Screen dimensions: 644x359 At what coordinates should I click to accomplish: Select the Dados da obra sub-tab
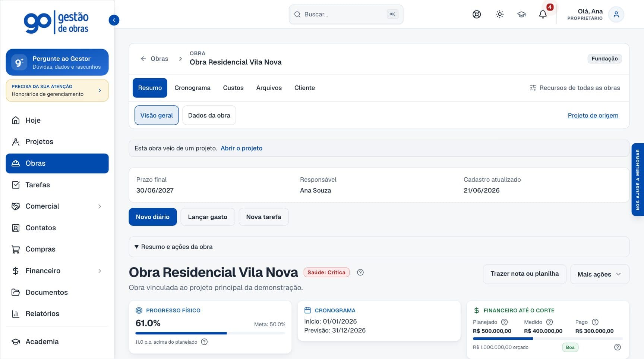pyautogui.click(x=209, y=115)
